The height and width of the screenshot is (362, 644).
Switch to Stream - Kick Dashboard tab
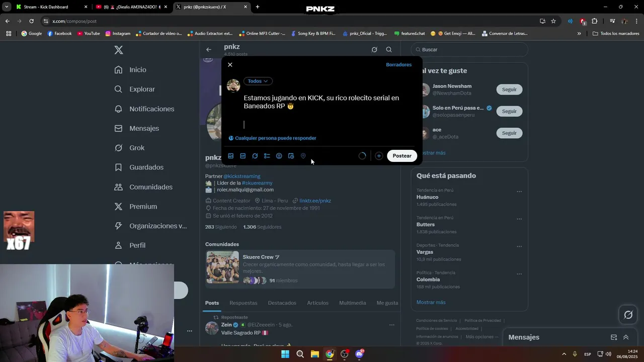coord(52,7)
